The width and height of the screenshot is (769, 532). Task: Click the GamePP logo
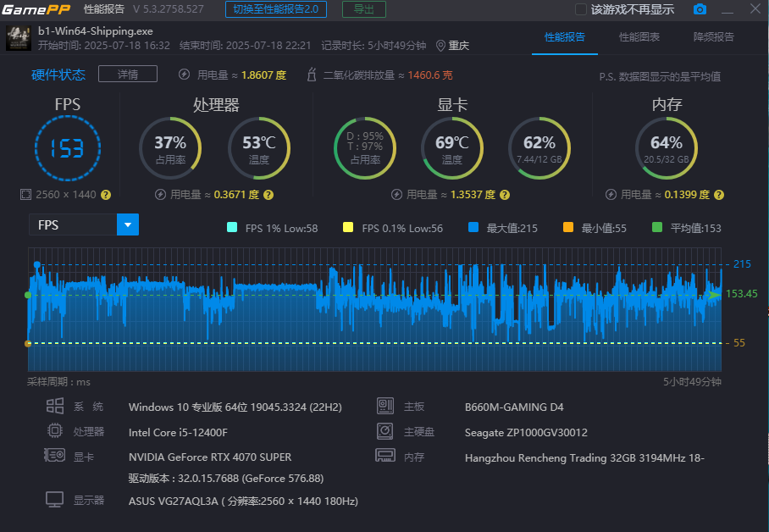click(x=36, y=9)
